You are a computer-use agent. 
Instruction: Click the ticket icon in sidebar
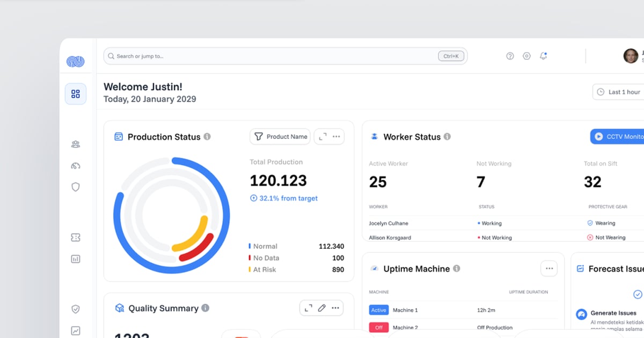coord(76,238)
